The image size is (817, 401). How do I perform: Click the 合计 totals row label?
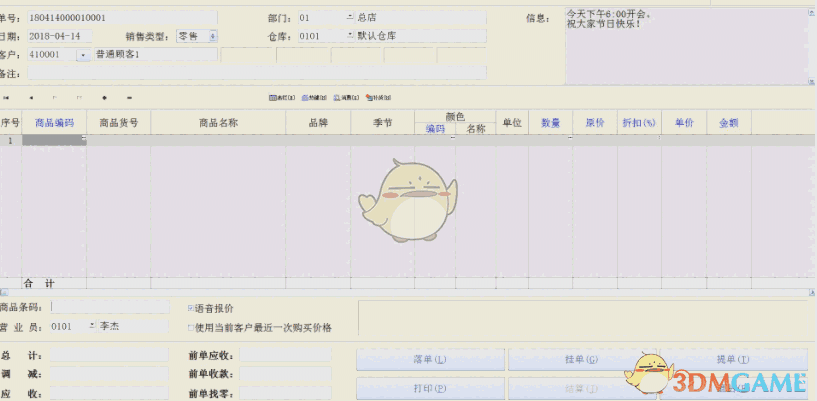39,283
